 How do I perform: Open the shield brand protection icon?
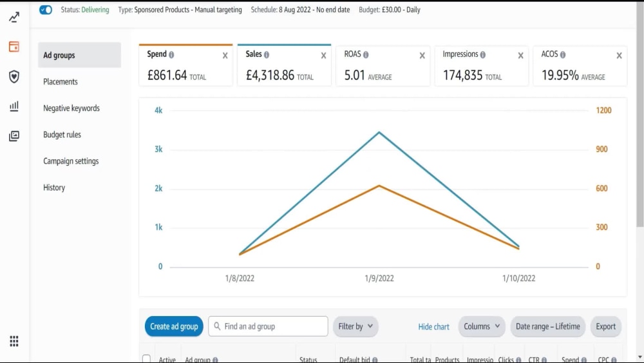14,77
